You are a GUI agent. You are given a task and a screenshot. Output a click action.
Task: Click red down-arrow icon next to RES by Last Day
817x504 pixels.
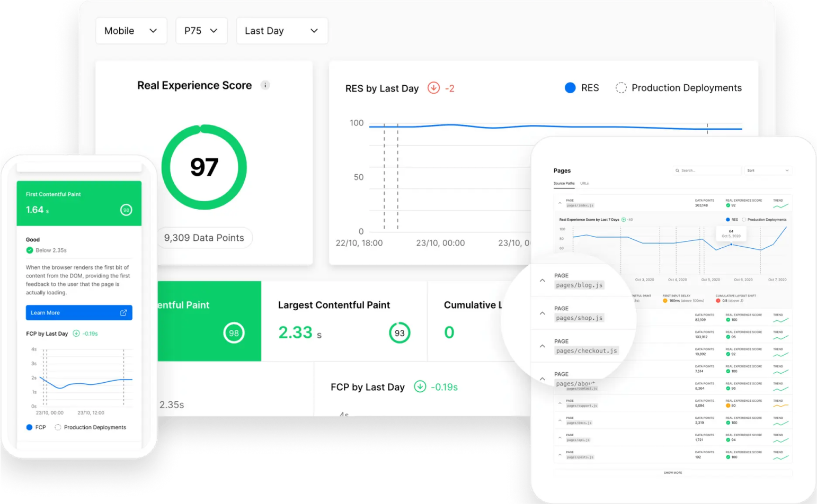pyautogui.click(x=433, y=88)
